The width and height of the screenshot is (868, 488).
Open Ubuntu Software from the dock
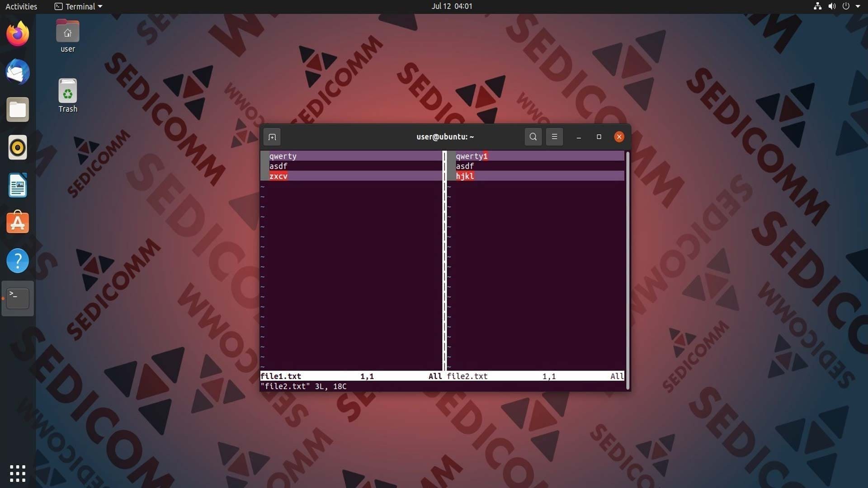(18, 223)
